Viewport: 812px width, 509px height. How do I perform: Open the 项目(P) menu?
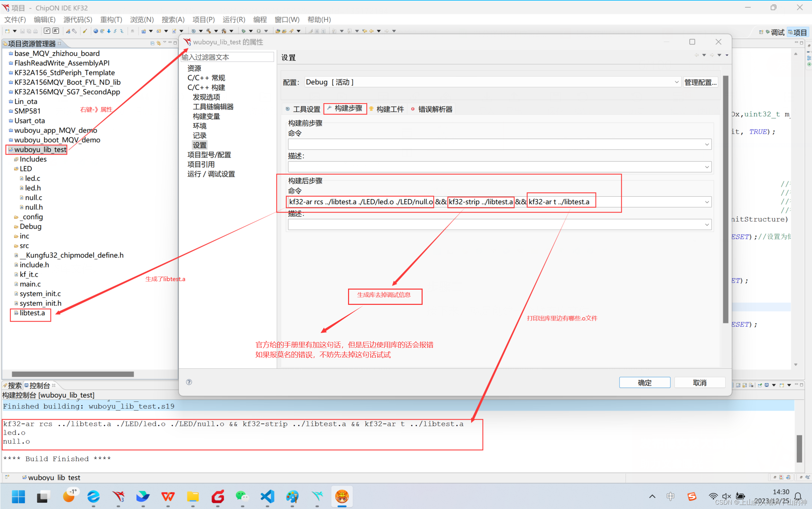pyautogui.click(x=203, y=20)
